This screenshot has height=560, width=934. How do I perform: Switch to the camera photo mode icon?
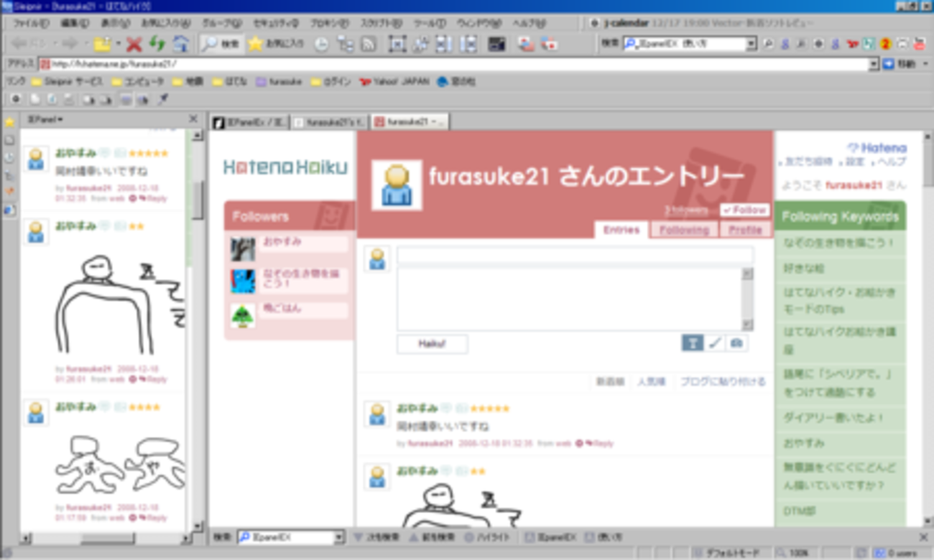(x=736, y=343)
